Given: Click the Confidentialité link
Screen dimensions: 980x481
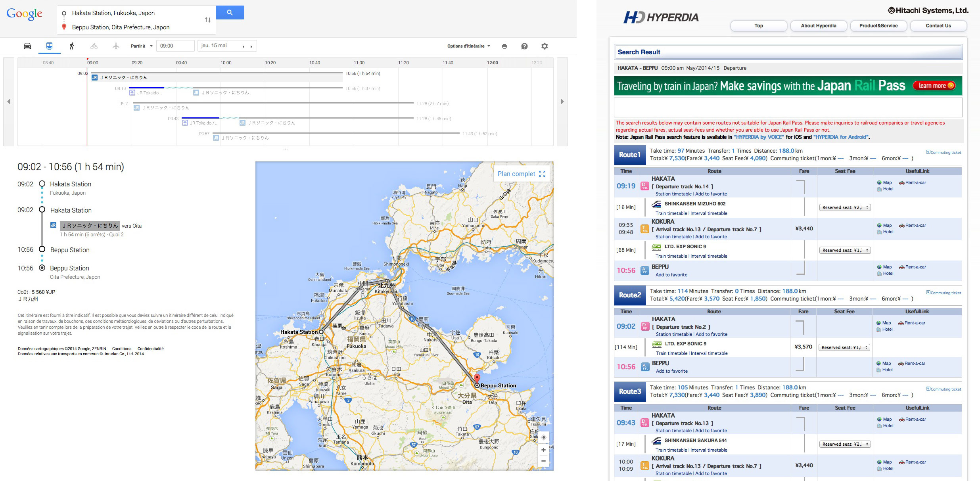Looking at the screenshot, I should (151, 349).
